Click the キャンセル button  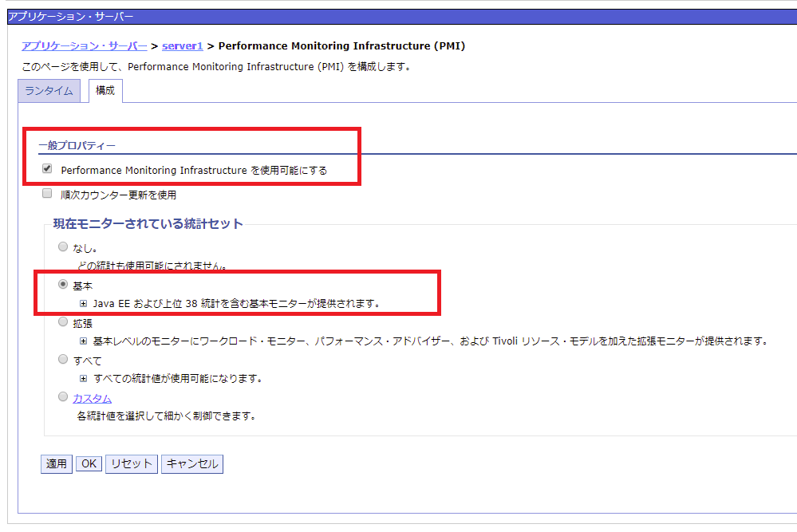(192, 464)
